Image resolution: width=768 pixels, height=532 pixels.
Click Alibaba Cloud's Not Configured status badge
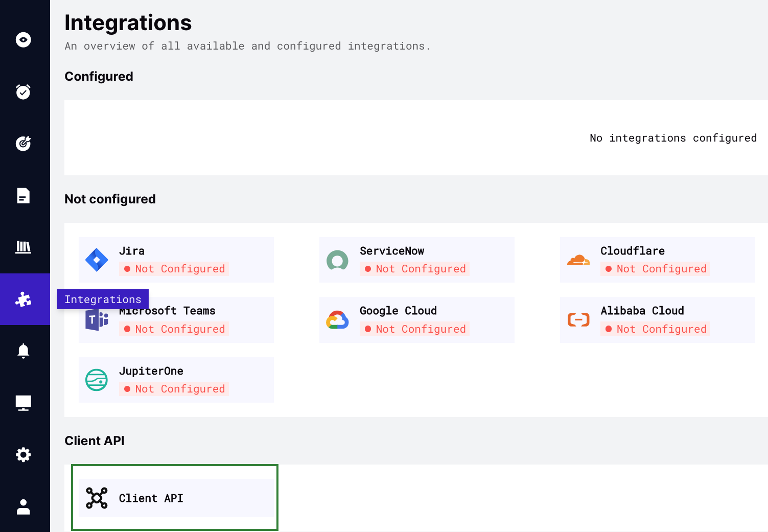[x=655, y=329]
